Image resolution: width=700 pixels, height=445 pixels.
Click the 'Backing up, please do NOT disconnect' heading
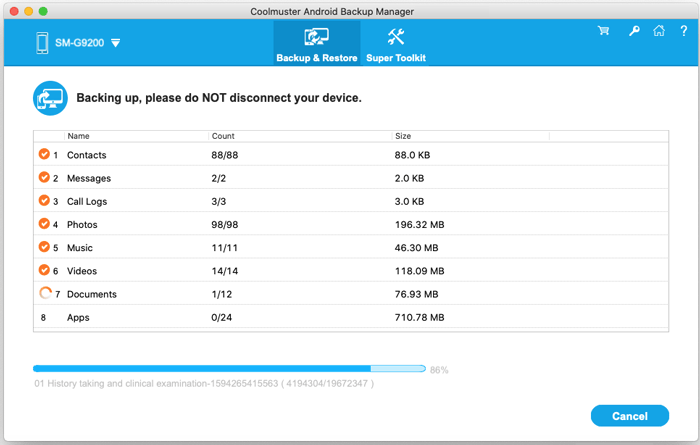click(x=219, y=98)
